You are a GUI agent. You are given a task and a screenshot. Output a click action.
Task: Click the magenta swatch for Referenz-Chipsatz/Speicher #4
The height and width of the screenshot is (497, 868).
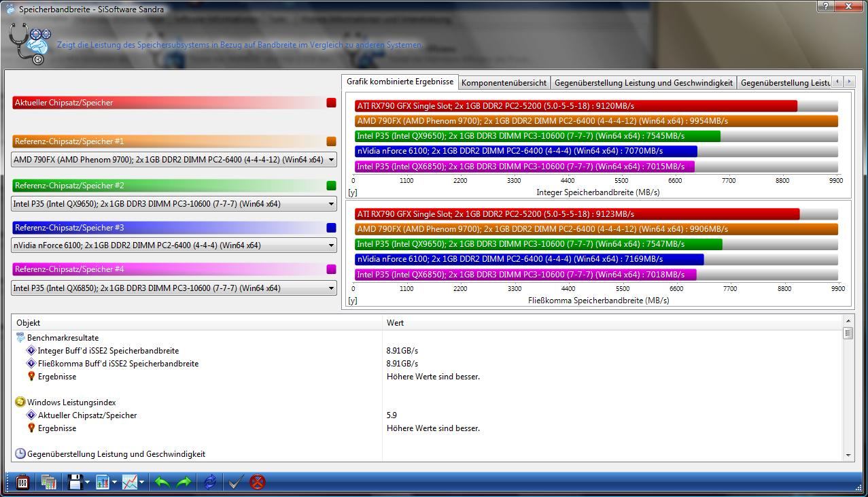point(331,269)
